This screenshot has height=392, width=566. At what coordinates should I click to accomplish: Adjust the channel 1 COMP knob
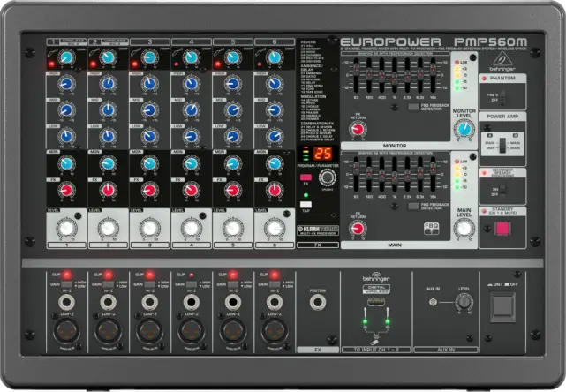(67, 57)
